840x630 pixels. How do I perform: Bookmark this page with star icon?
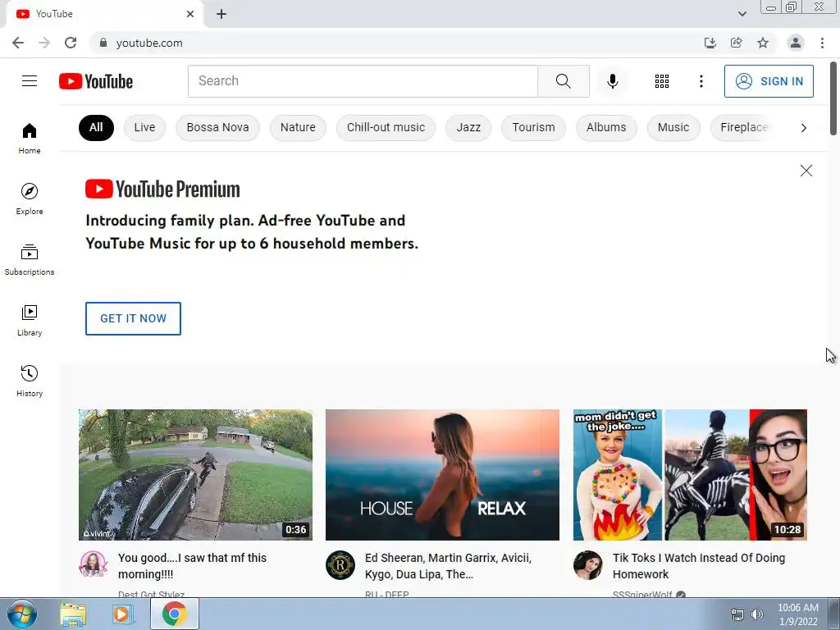[763, 43]
